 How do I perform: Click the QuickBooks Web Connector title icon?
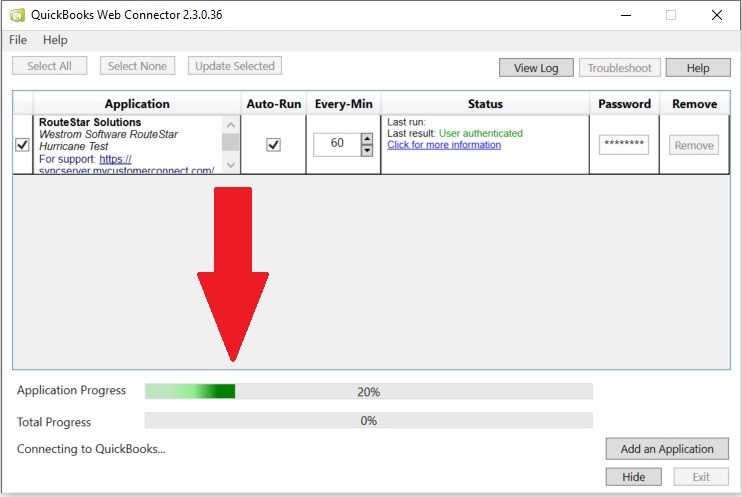point(18,15)
